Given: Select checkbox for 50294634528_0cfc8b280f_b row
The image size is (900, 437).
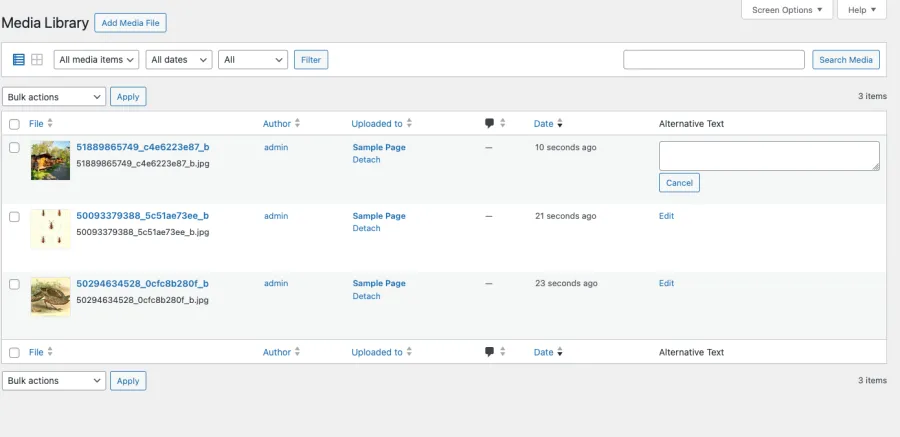Looking at the screenshot, I should point(14,284).
